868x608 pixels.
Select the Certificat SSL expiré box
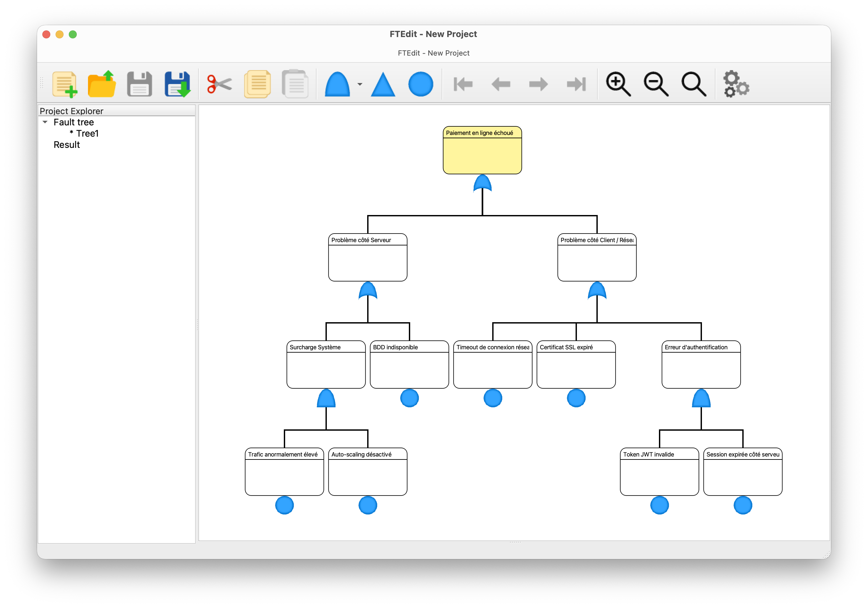tap(576, 365)
